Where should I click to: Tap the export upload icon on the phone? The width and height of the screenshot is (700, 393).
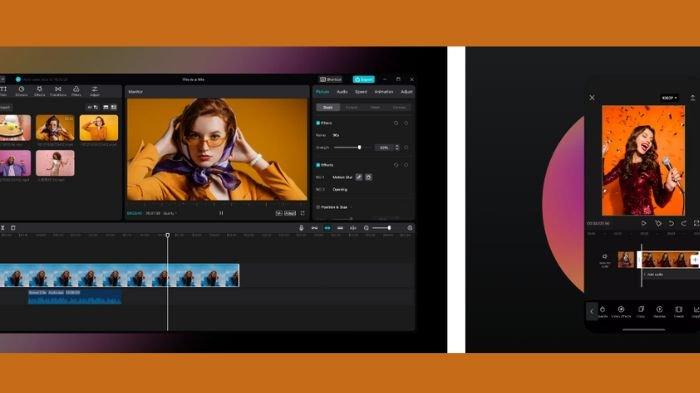point(692,97)
